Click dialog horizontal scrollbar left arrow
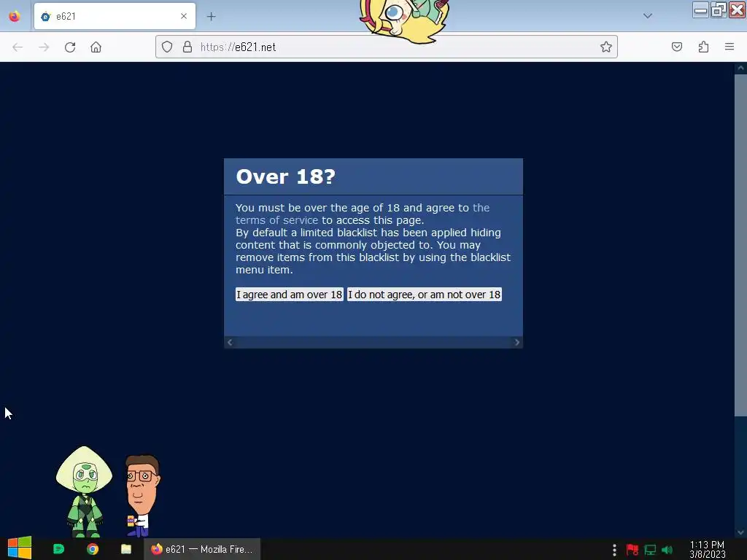 tap(230, 342)
